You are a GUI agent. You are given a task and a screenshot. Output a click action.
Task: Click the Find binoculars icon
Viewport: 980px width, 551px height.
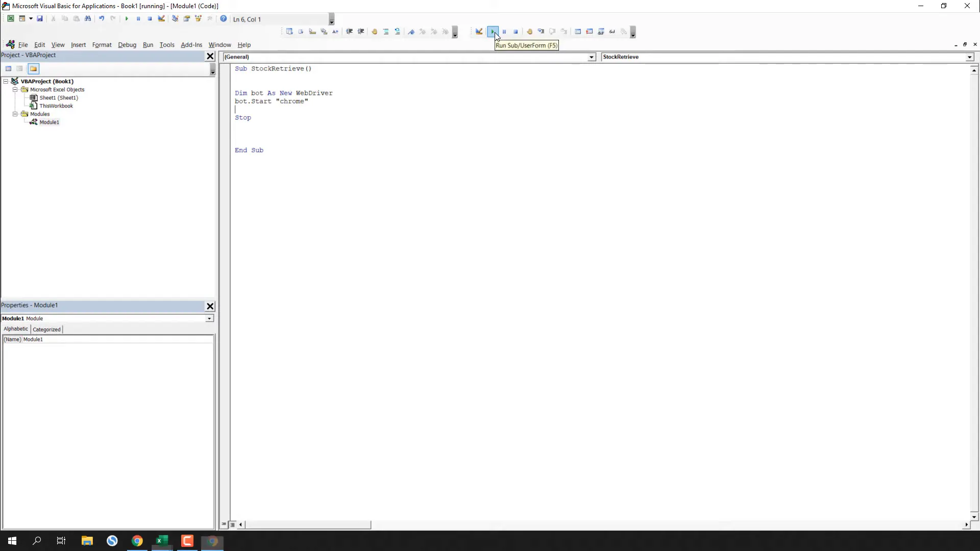[x=88, y=19]
